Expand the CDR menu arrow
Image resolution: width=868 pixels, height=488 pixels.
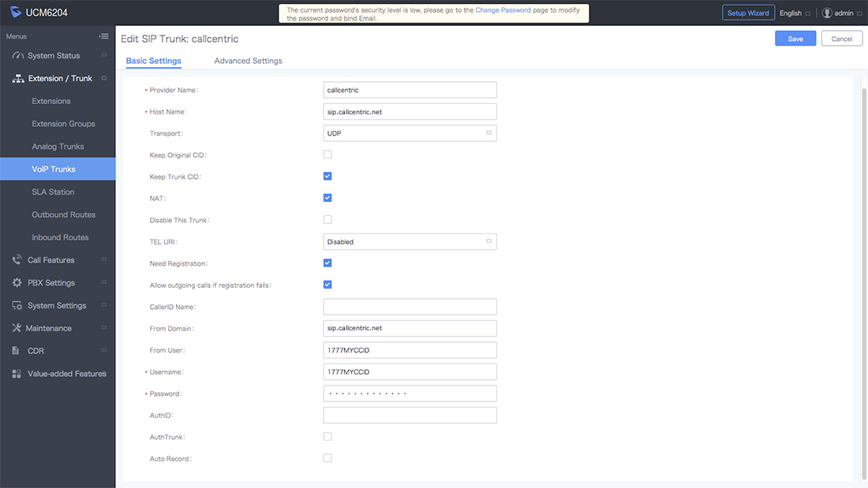(103, 350)
